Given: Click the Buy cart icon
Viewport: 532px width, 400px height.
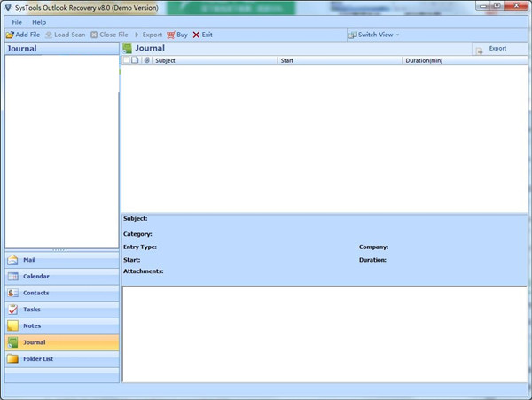Looking at the screenshot, I should [x=170, y=35].
